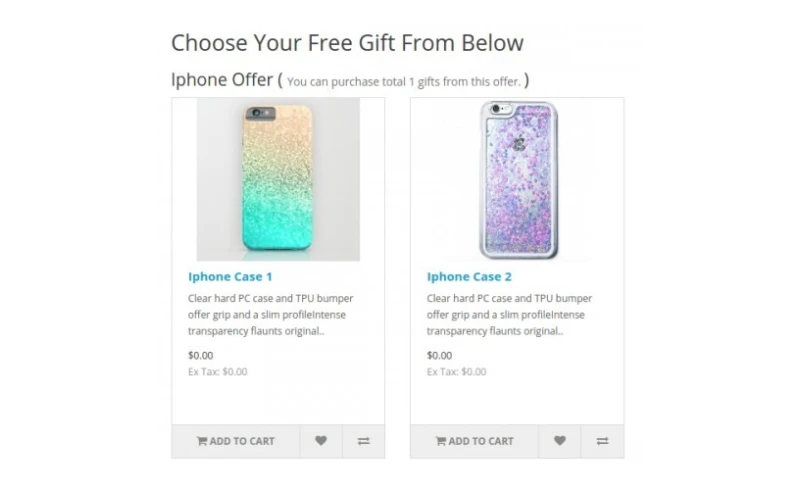Add Iphone Case 2 to wishlist
The height and width of the screenshot is (490, 800).
click(x=560, y=441)
